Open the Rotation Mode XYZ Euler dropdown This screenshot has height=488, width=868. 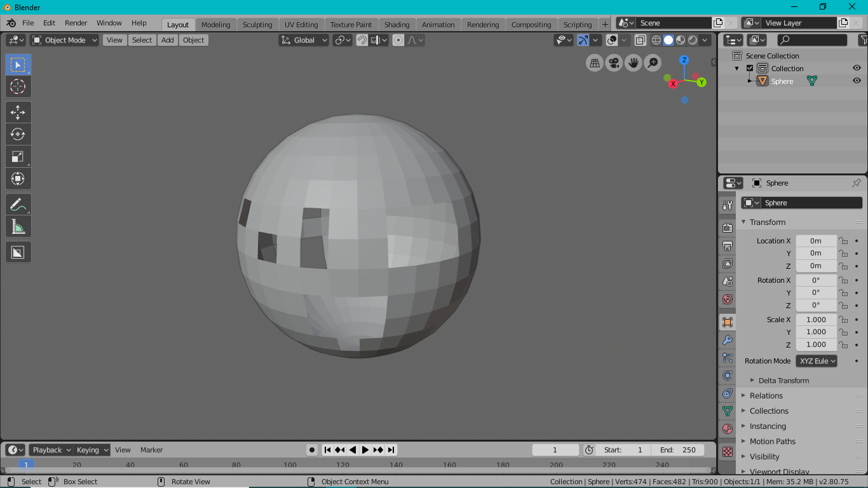[x=817, y=361]
